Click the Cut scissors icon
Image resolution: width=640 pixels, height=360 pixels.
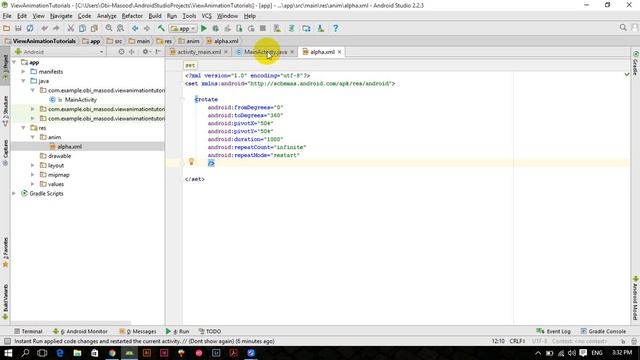coord(71,28)
